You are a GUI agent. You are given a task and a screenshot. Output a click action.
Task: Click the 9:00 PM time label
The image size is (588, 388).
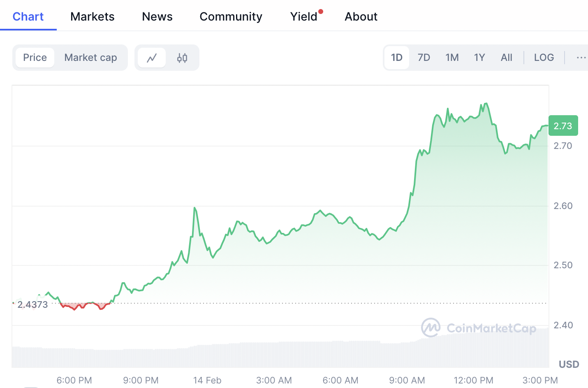click(x=141, y=380)
